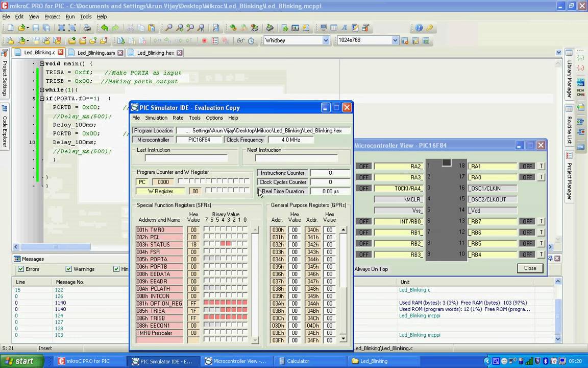
Task: Toggle the OFF button for pin RA3
Action: pyautogui.click(x=364, y=177)
